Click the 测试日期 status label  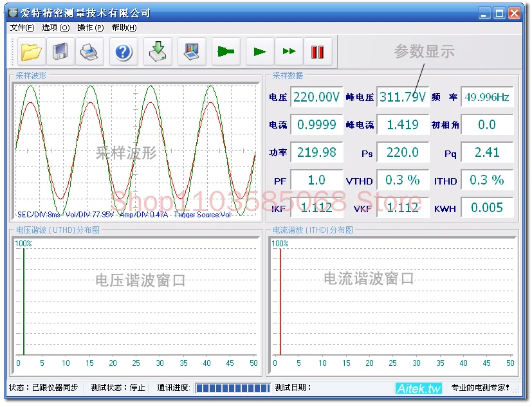tap(293, 388)
